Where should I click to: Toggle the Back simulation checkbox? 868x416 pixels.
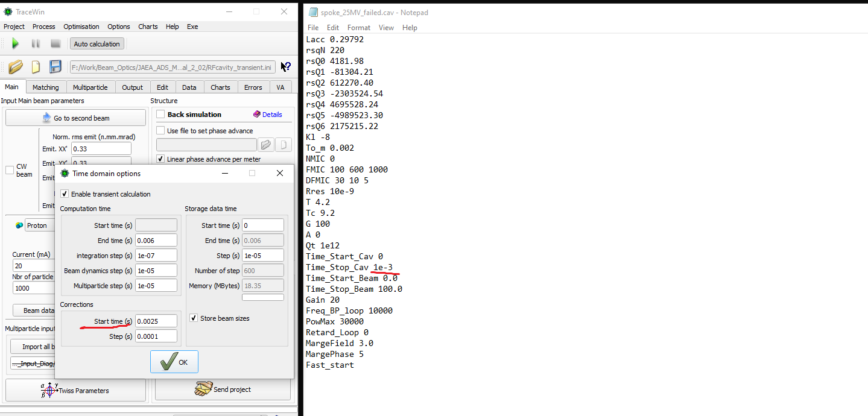click(x=160, y=115)
